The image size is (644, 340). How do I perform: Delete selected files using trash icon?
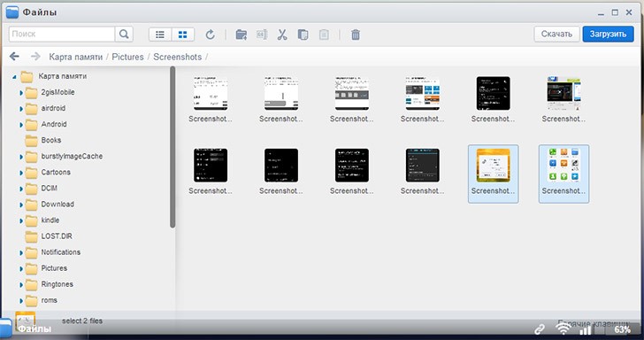356,35
